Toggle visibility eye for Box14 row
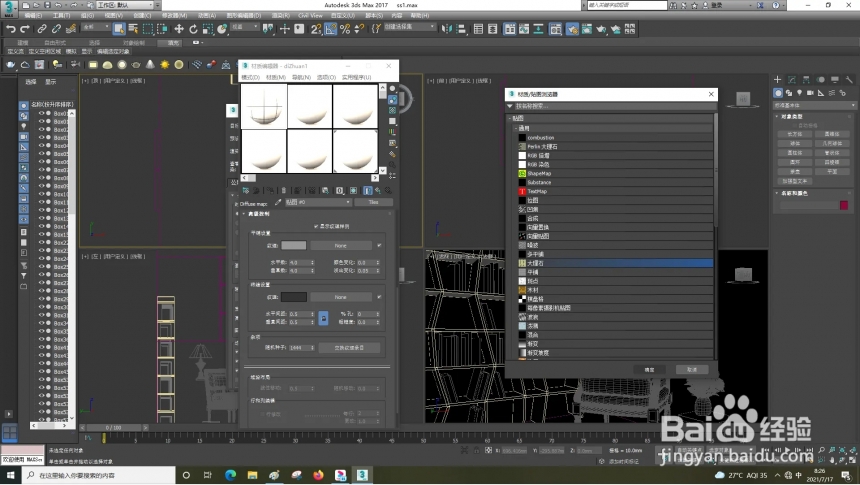The image size is (860, 485). pos(41,226)
